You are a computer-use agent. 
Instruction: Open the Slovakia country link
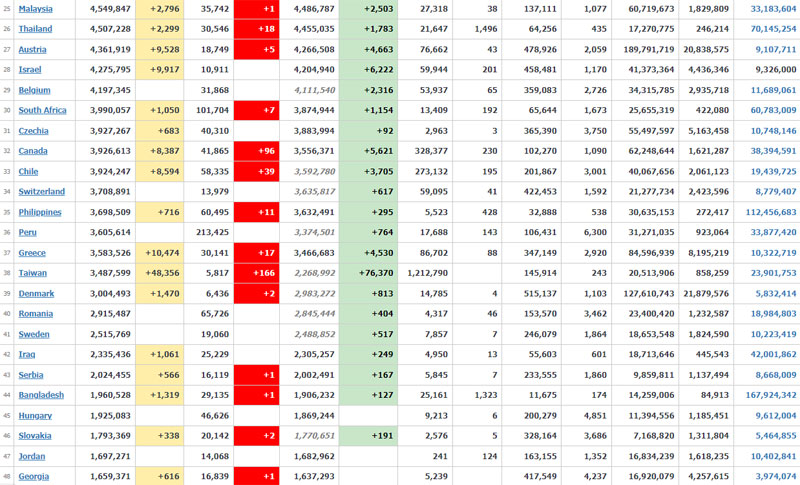[35, 436]
